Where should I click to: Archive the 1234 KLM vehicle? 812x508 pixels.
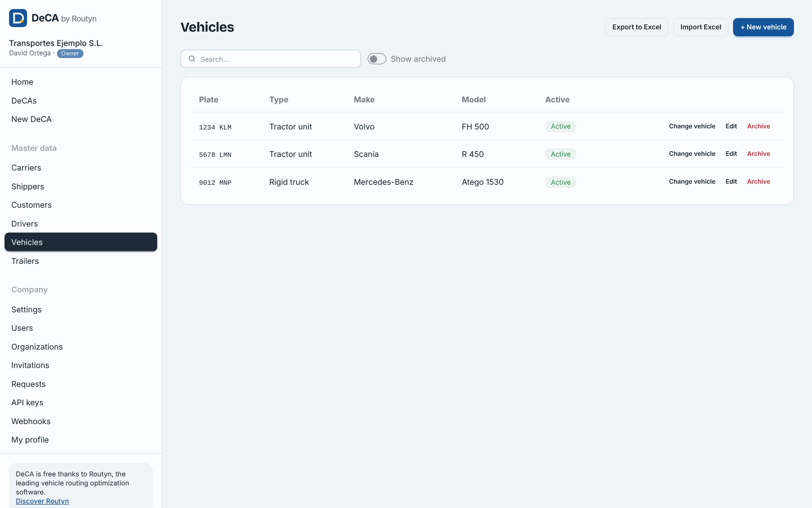[x=759, y=126]
